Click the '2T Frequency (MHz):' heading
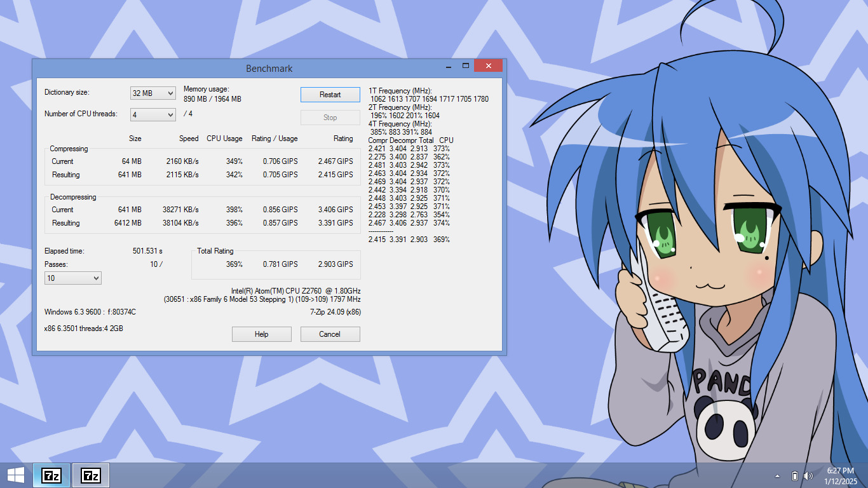The width and height of the screenshot is (868, 488). click(400, 107)
